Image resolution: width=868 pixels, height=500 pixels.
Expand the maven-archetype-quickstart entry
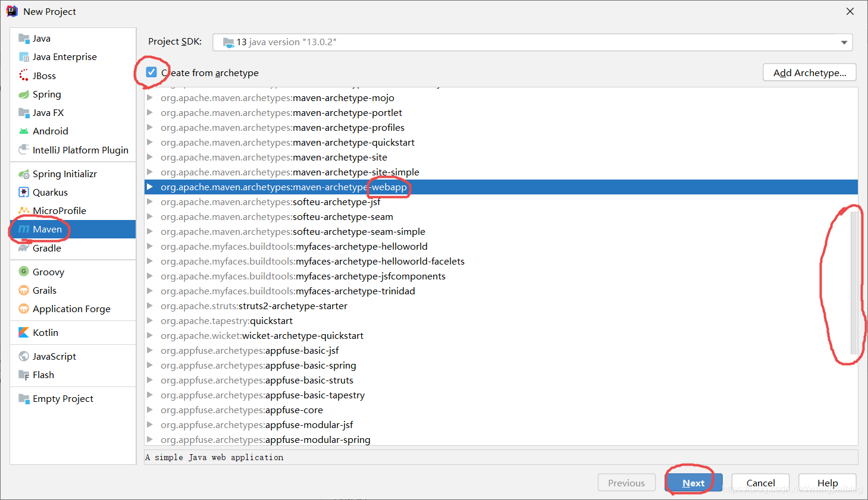tap(150, 142)
